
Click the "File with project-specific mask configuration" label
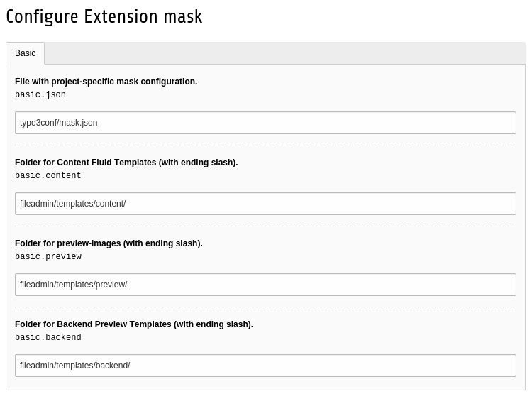click(106, 82)
